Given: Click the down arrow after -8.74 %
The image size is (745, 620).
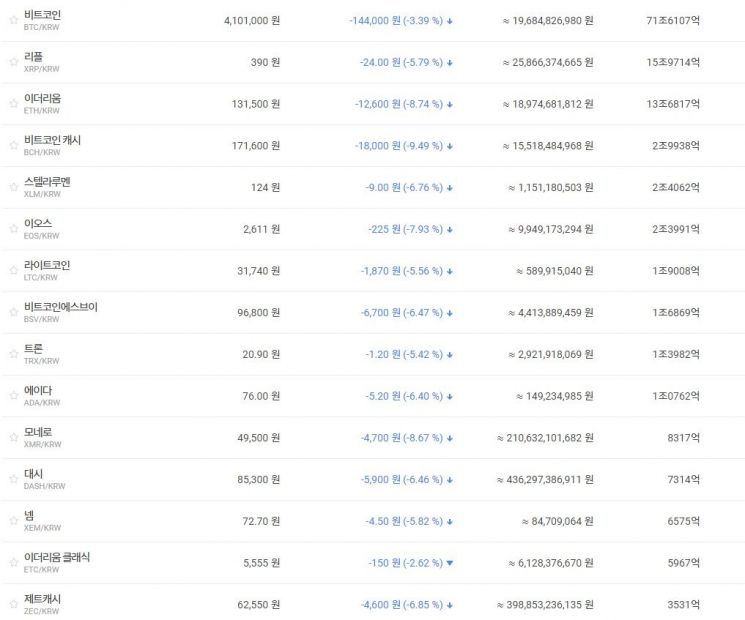Looking at the screenshot, I should click(x=449, y=105).
